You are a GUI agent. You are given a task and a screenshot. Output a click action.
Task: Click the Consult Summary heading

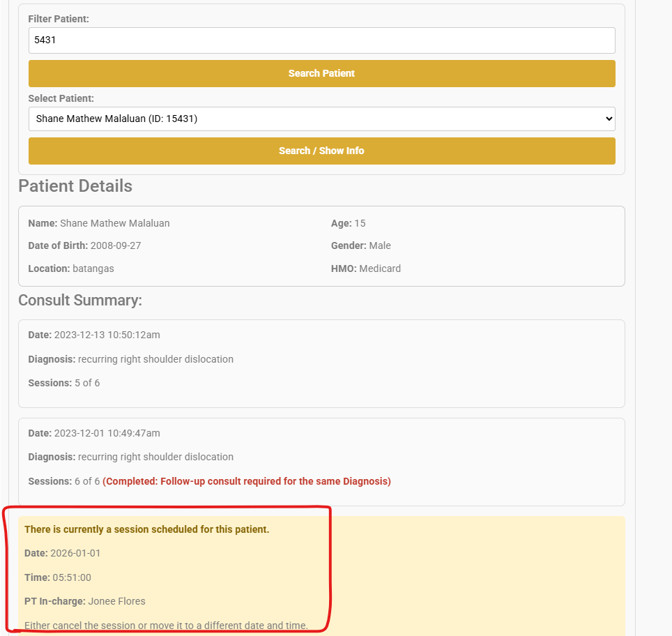[80, 300]
